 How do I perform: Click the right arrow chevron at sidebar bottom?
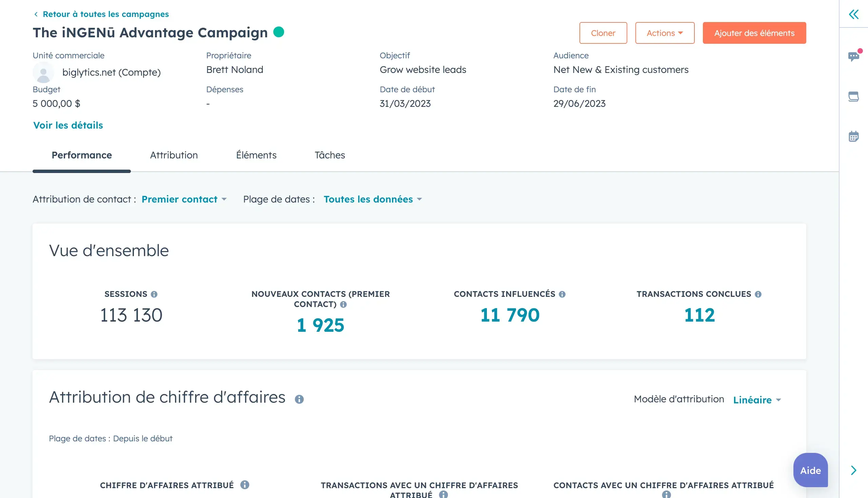click(853, 470)
